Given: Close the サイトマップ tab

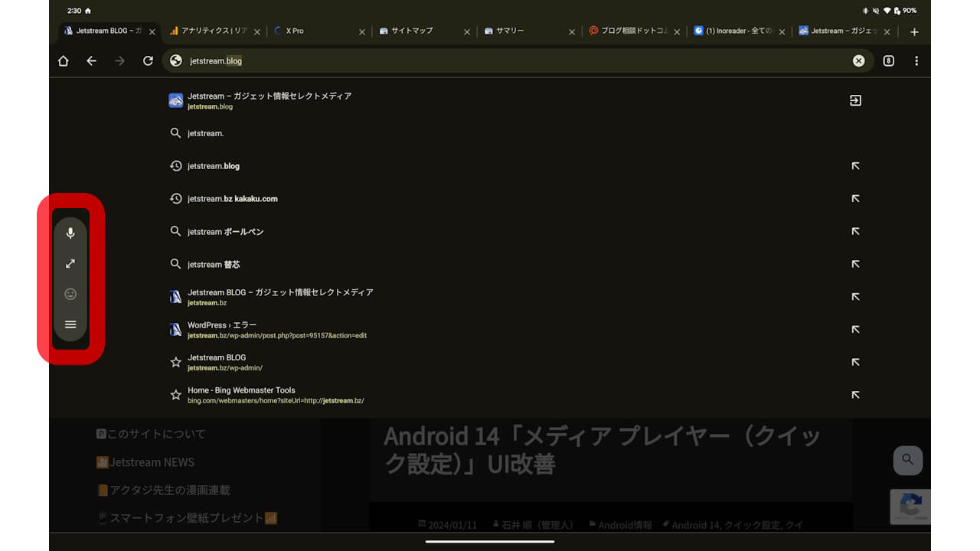Looking at the screenshot, I should coord(467,32).
